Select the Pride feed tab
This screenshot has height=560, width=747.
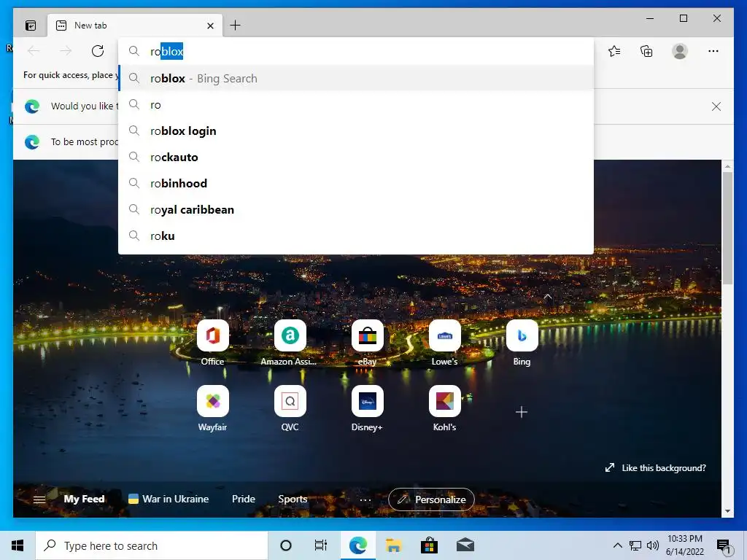pyautogui.click(x=244, y=499)
